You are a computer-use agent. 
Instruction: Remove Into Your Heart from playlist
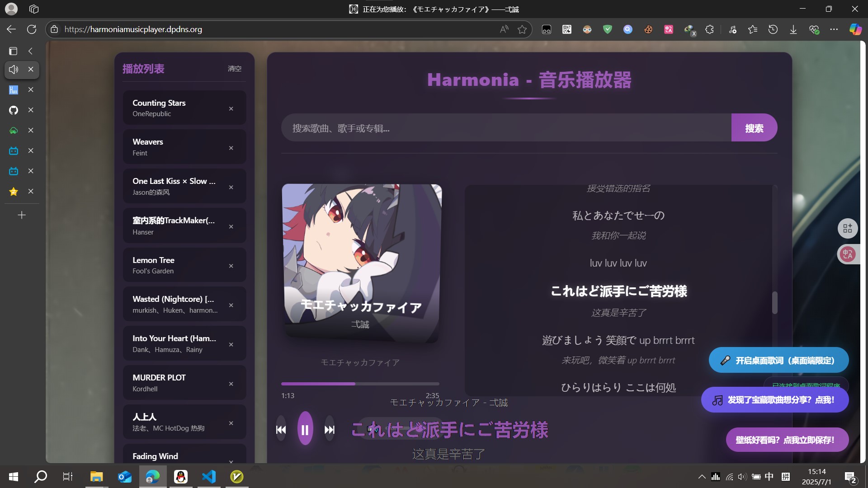231,344
